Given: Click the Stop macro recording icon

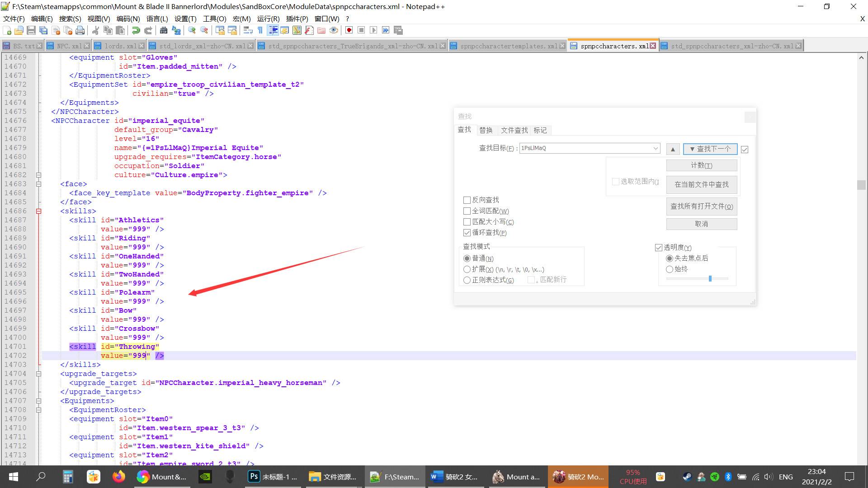Looking at the screenshot, I should 361,30.
